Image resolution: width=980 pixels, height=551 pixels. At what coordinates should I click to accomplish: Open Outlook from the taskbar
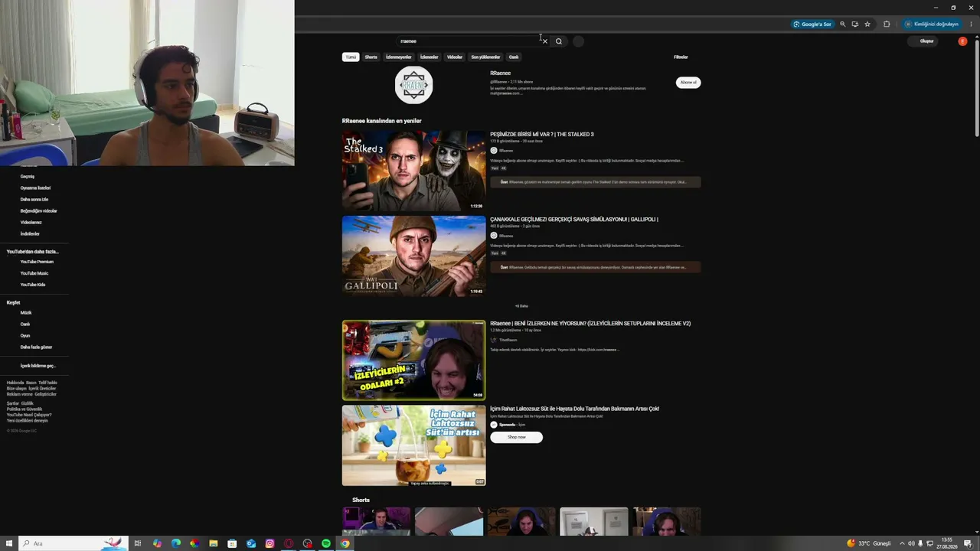[x=251, y=543]
